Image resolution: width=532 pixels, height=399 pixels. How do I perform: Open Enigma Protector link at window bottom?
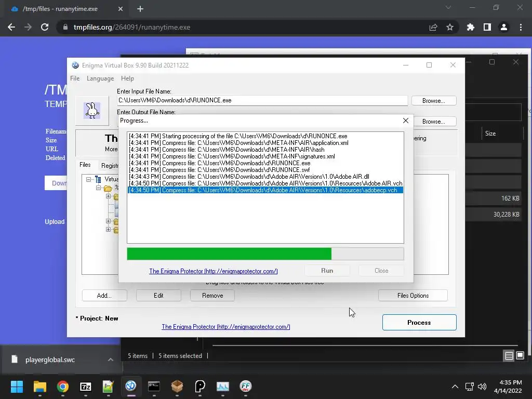[225, 327]
